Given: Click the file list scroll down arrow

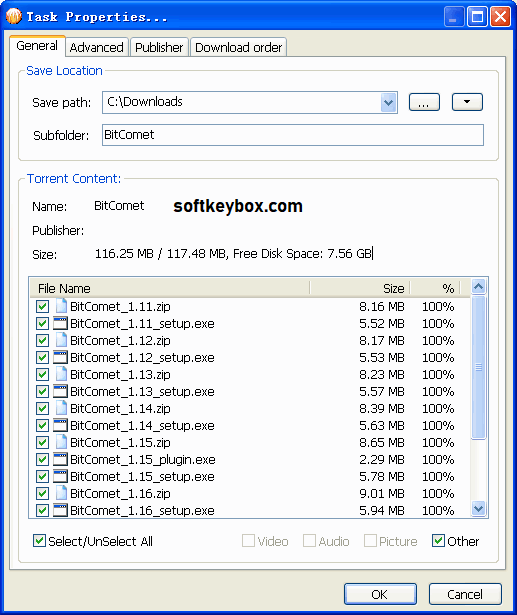Looking at the screenshot, I should coord(479,509).
